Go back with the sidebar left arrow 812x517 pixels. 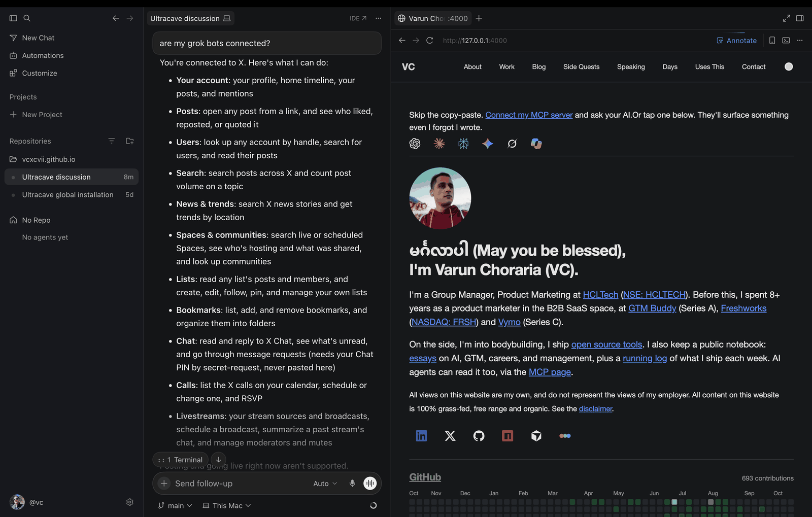[116, 18]
